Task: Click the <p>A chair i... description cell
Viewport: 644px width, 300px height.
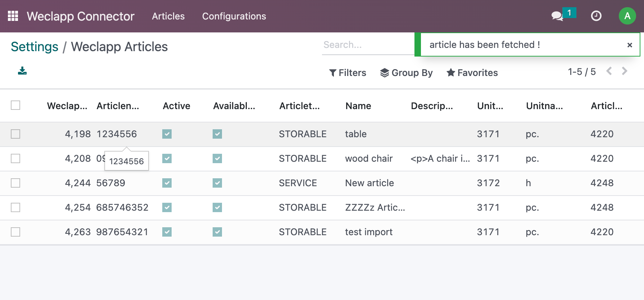Action: (440, 158)
